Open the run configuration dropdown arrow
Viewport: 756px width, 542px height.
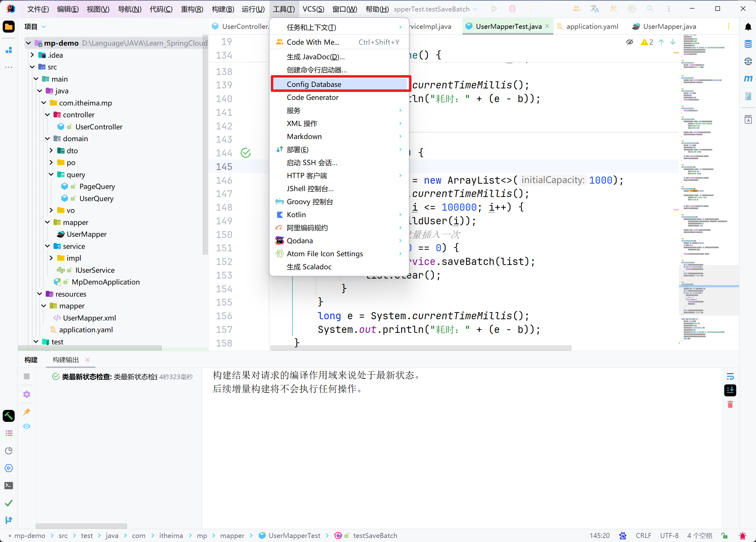click(475, 9)
